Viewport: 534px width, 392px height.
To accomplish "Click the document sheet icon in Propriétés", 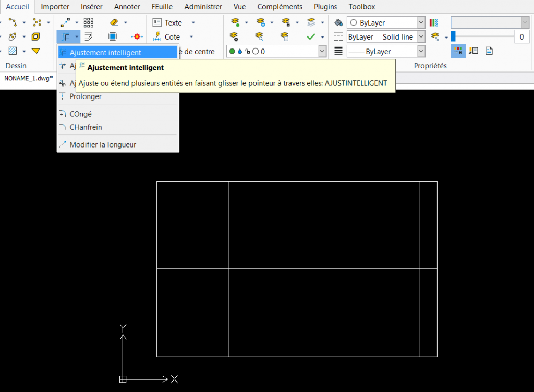I will click(x=489, y=51).
